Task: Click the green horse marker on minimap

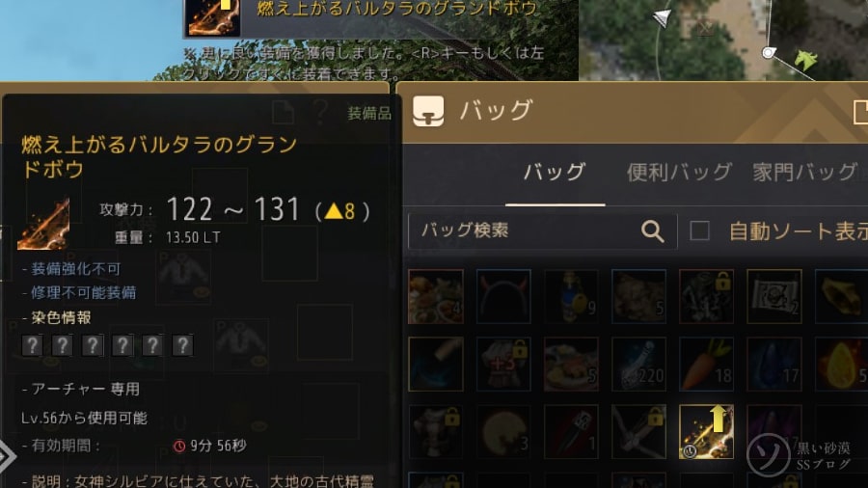Action: 805,59
